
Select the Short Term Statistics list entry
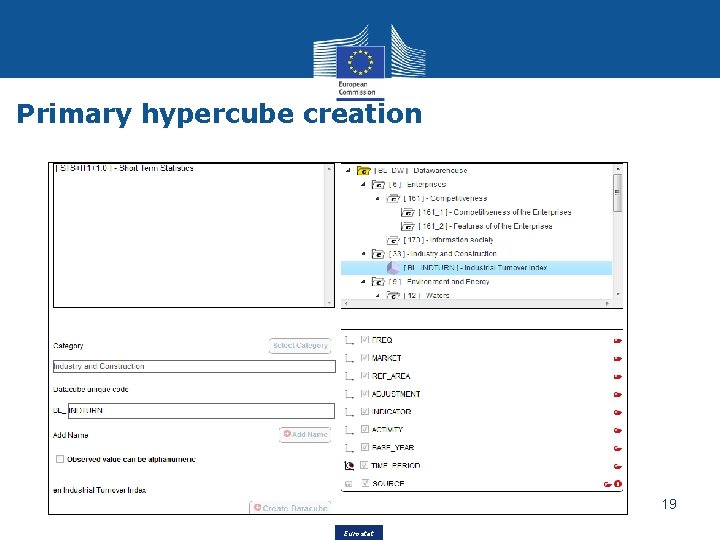click(x=124, y=168)
